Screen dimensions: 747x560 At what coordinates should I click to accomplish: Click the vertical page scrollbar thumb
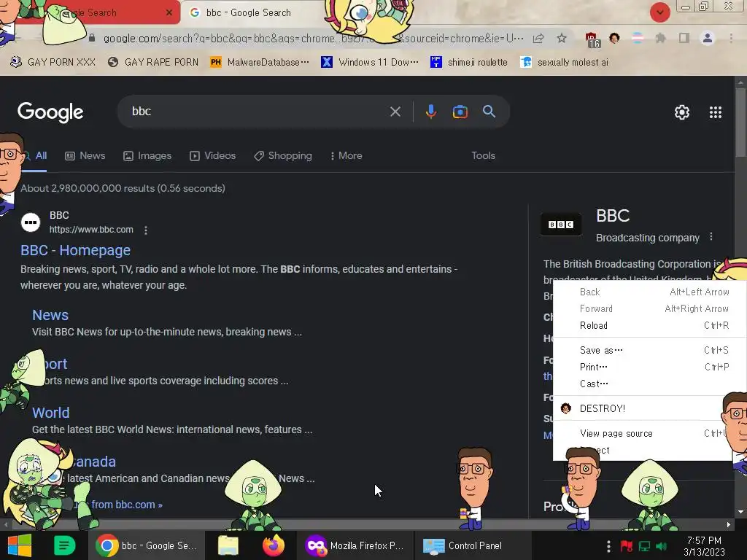tap(741, 122)
